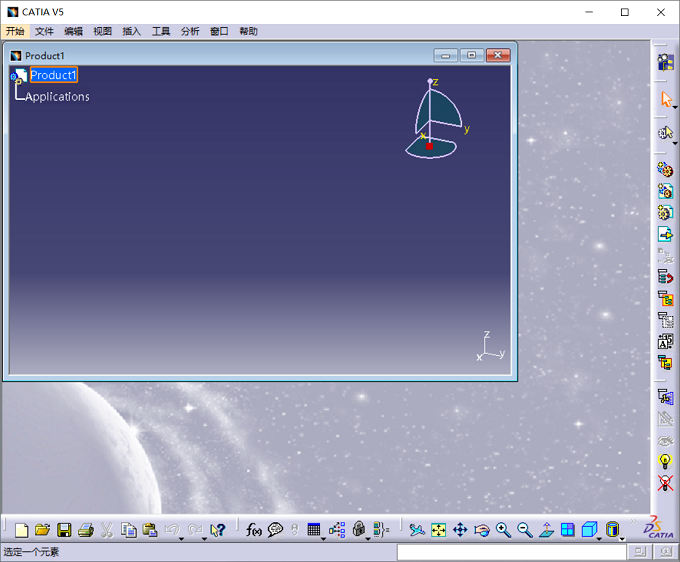Expand the isometric view cube dropdown arrow
680x562 pixels.
click(x=599, y=539)
